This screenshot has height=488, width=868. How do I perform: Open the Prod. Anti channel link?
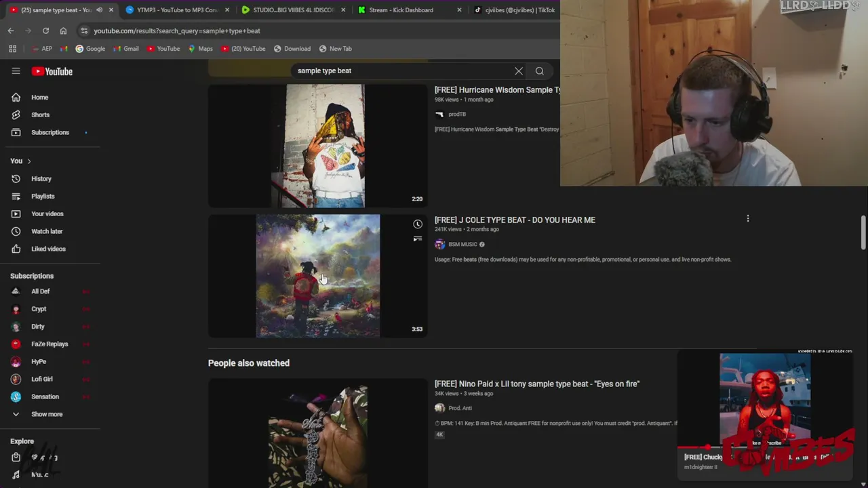460,409
